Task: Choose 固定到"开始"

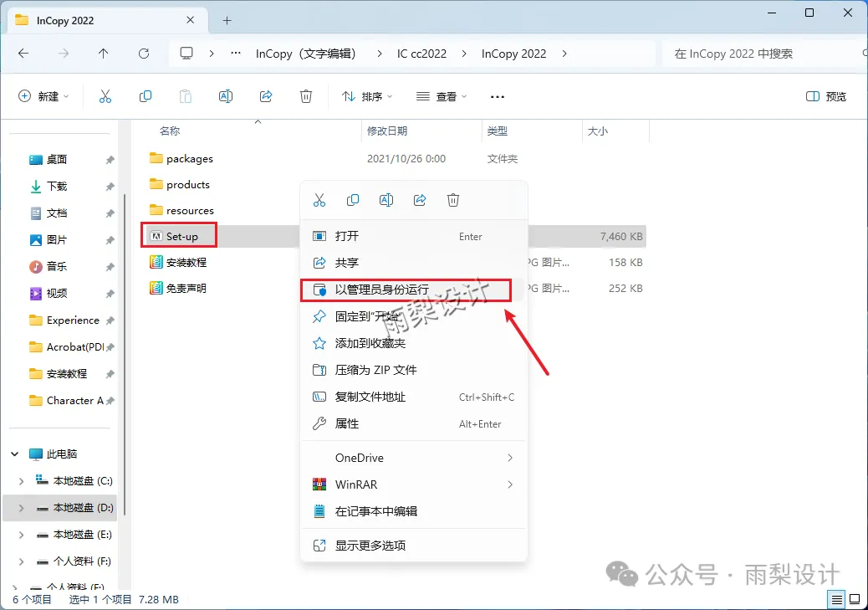Action: 414,316
